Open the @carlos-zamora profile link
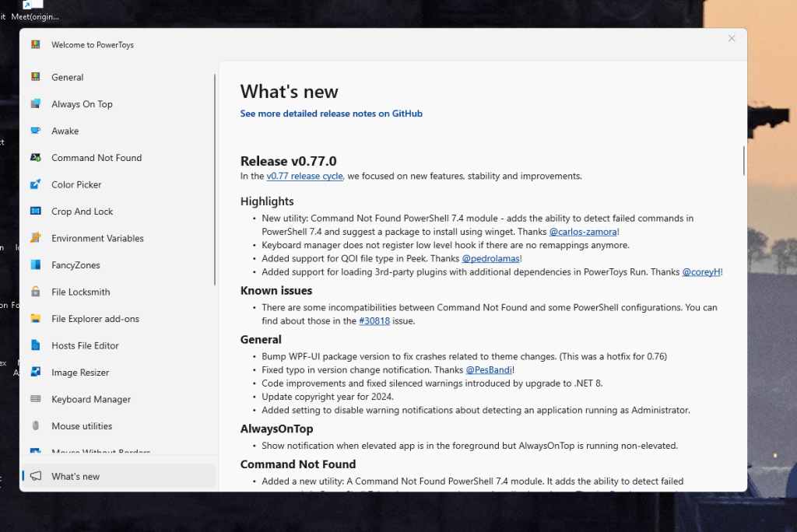Viewport: 797px width, 532px height. [583, 232]
